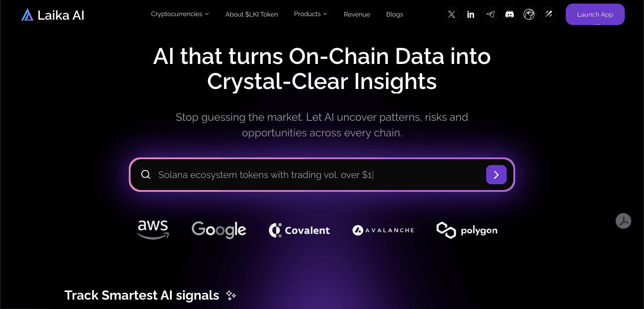
Task: Click the Polygon partner logo
Action: (x=467, y=230)
